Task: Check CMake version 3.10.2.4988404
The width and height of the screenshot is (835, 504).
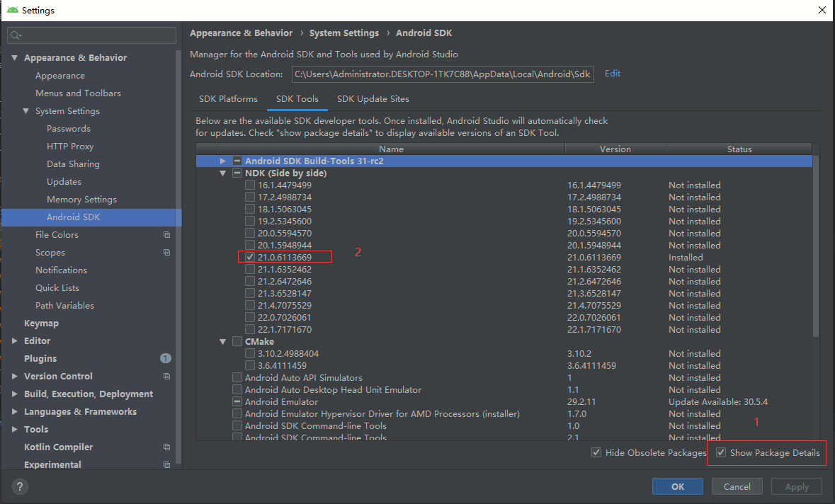Action: click(x=250, y=353)
